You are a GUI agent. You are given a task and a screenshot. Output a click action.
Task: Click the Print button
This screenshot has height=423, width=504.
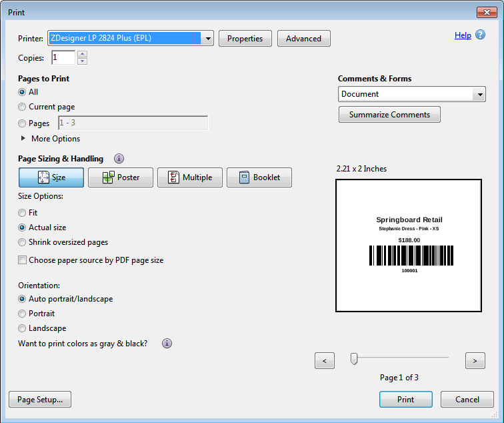[405, 400]
